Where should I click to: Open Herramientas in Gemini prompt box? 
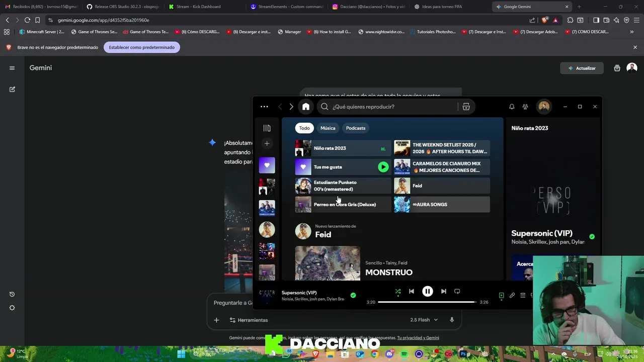pos(249,320)
